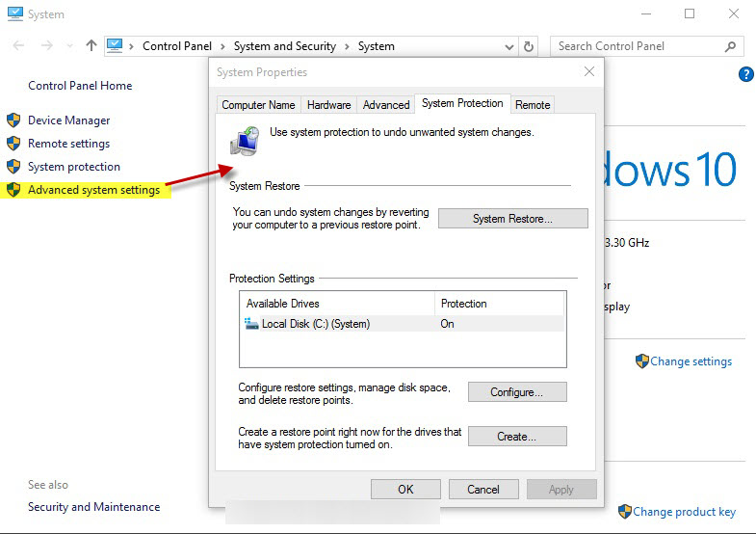Click the Available Drives column header

coord(337,304)
